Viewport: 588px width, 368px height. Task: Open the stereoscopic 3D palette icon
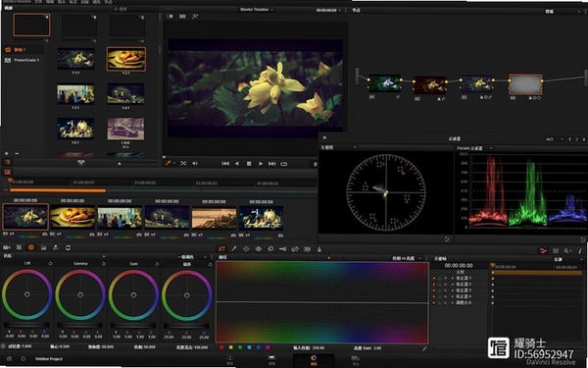307,248
